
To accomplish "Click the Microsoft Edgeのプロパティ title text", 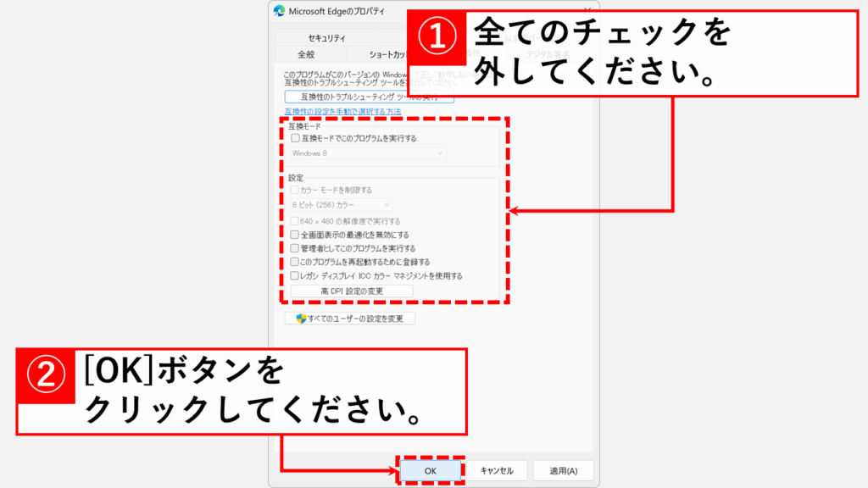I will click(x=337, y=11).
